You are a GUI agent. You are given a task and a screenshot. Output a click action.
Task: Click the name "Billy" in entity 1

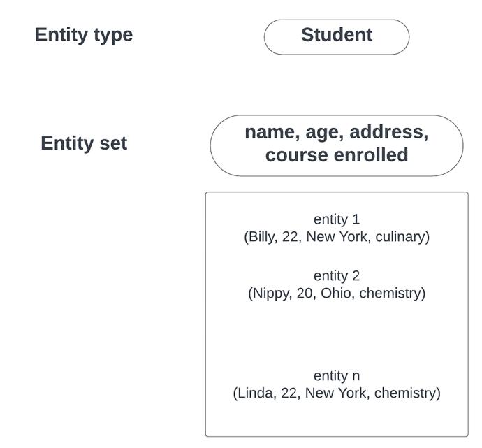point(262,237)
